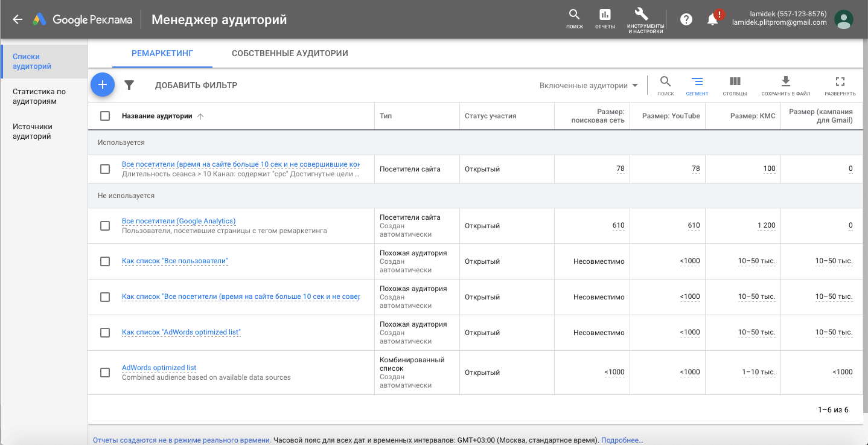Open Статистика по аудиториям in sidebar
The width and height of the screenshot is (868, 445).
pyautogui.click(x=39, y=97)
